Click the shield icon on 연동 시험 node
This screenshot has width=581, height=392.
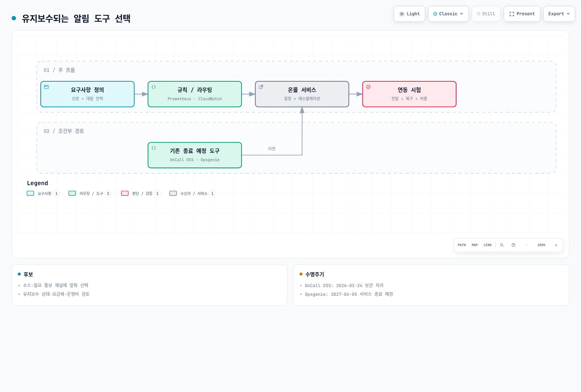coord(368,87)
